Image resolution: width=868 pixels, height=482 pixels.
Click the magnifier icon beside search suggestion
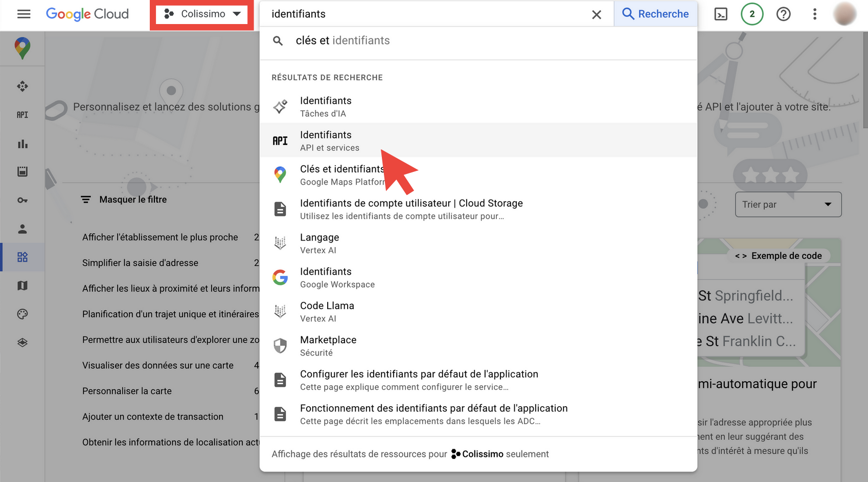278,41
